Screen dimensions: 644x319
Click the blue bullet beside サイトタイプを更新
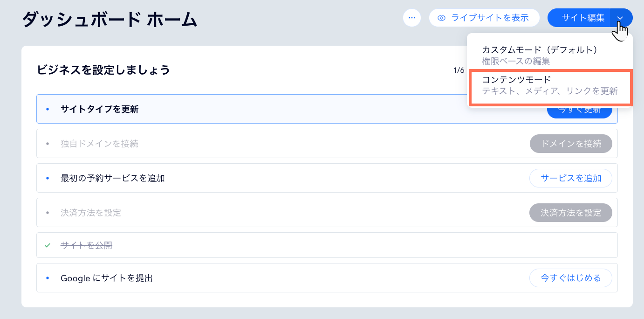pos(48,109)
